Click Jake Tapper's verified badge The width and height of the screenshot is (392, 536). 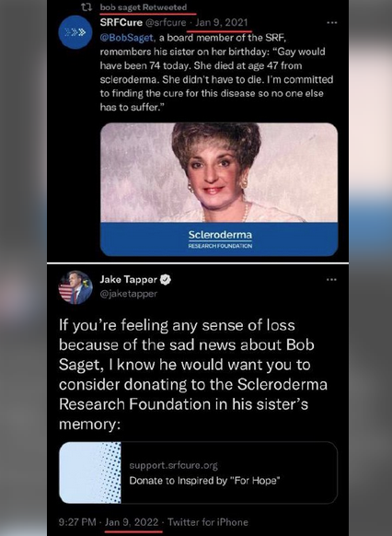pos(166,280)
